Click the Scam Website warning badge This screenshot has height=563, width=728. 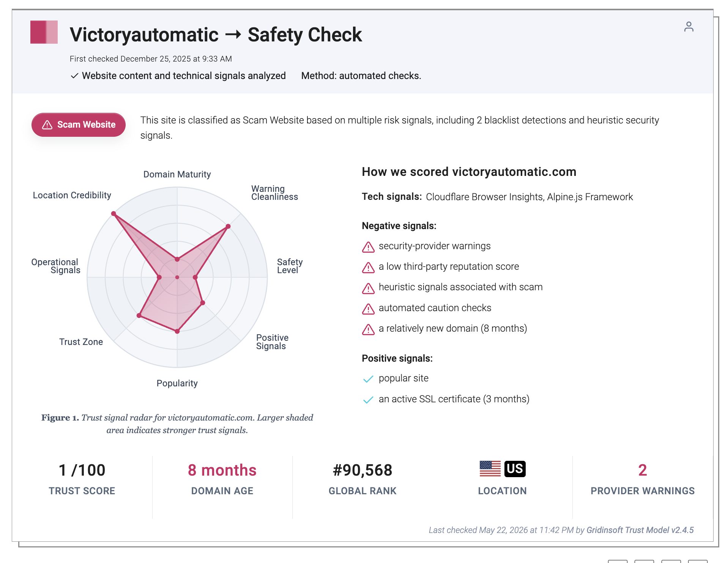click(79, 125)
